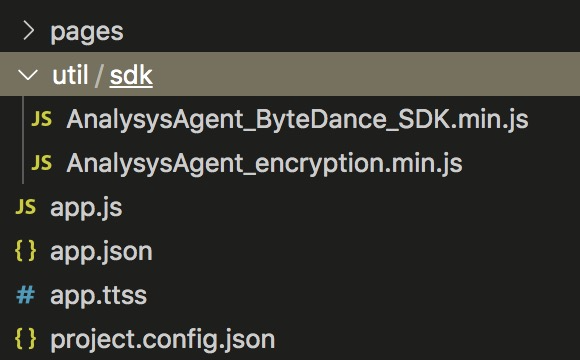The image size is (580, 360).
Task: Click the hash icon beside app.ttss
Action: click(26, 295)
